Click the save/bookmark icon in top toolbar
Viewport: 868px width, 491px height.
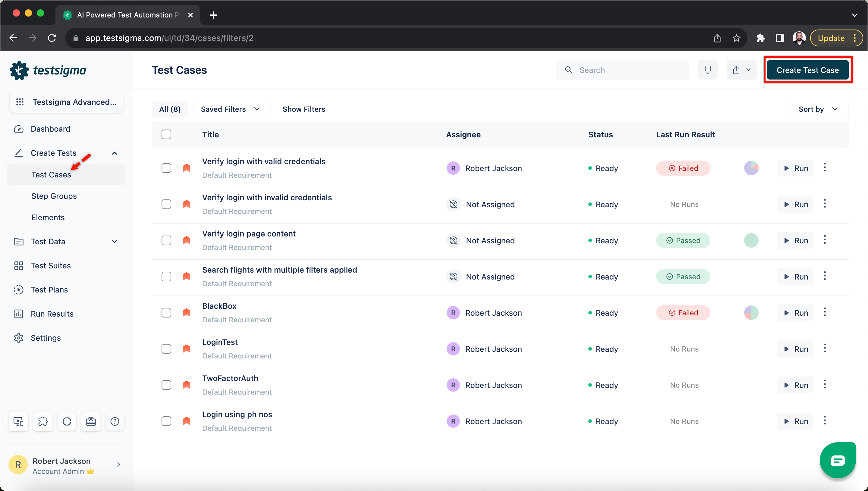(708, 70)
